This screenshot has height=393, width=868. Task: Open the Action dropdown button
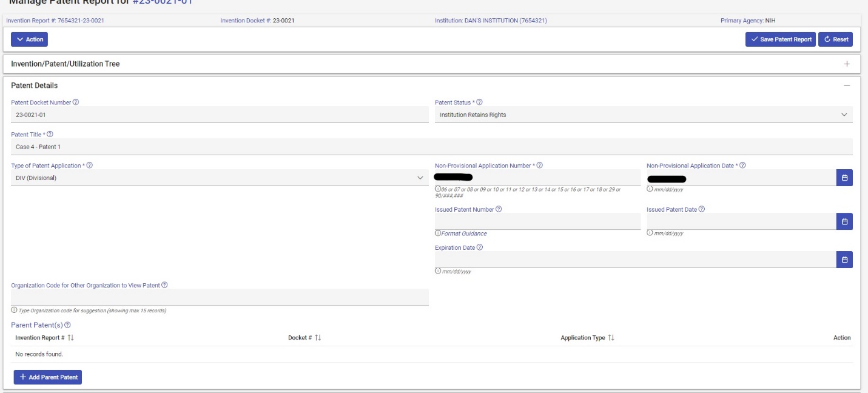(x=29, y=39)
